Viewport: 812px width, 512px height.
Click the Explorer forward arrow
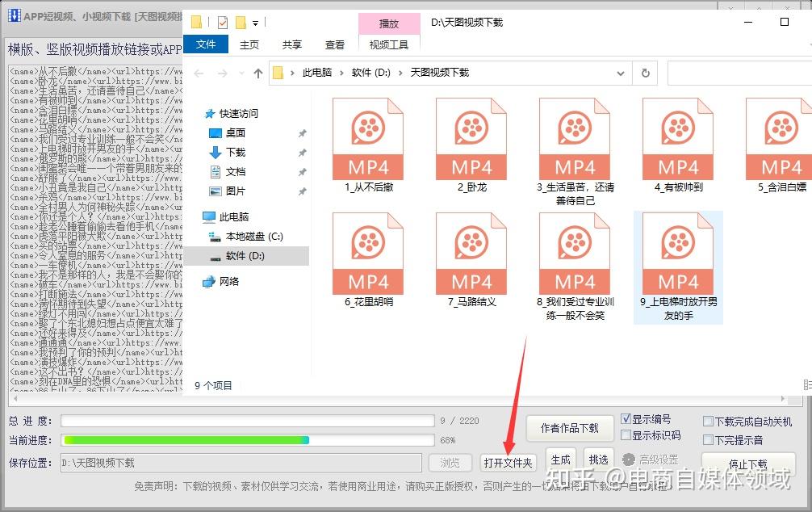[x=223, y=73]
